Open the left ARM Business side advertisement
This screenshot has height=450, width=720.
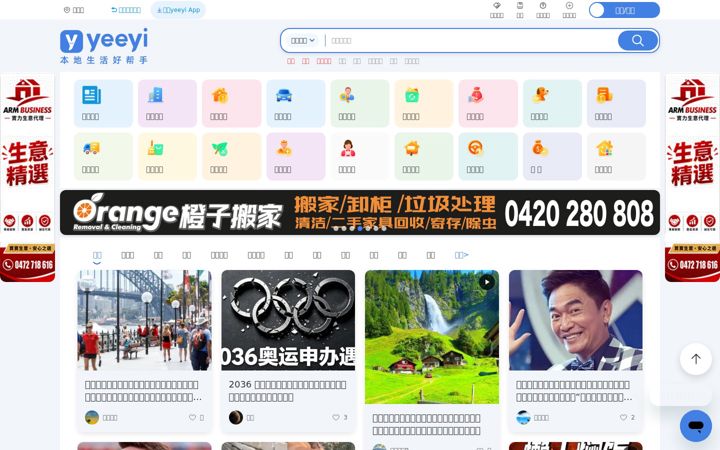click(x=28, y=179)
